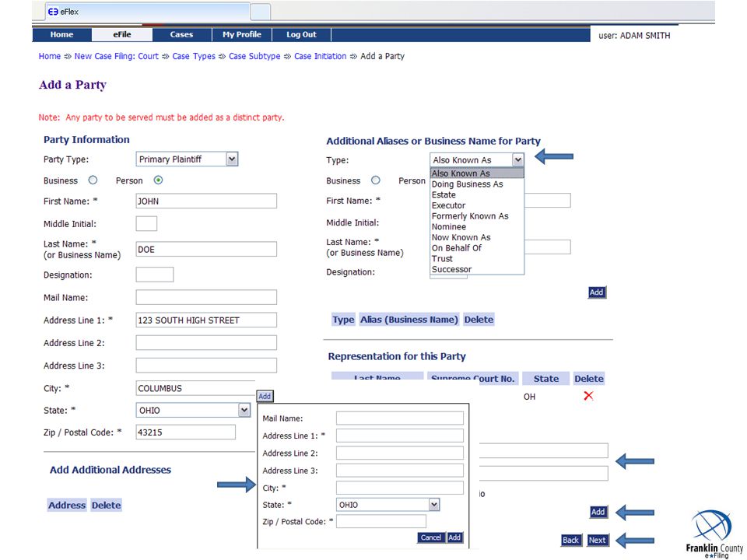This screenshot has width=747, height=560.
Task: Open the Cases menu tab
Action: (x=181, y=34)
